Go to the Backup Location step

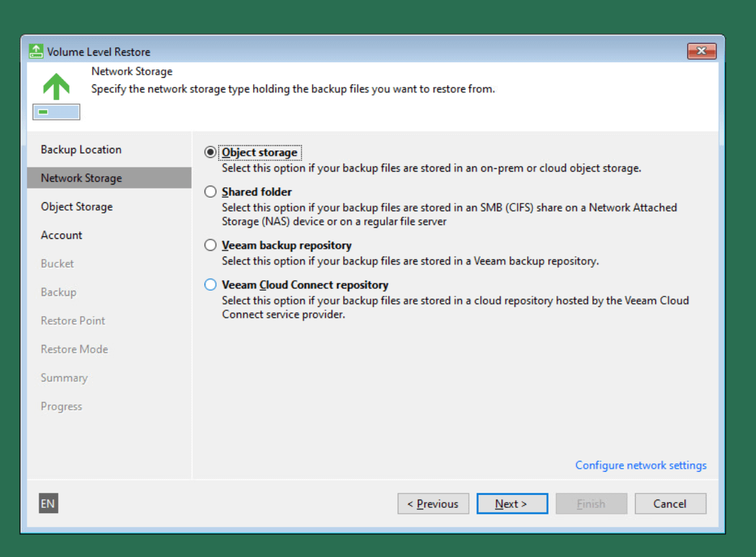pyautogui.click(x=81, y=149)
